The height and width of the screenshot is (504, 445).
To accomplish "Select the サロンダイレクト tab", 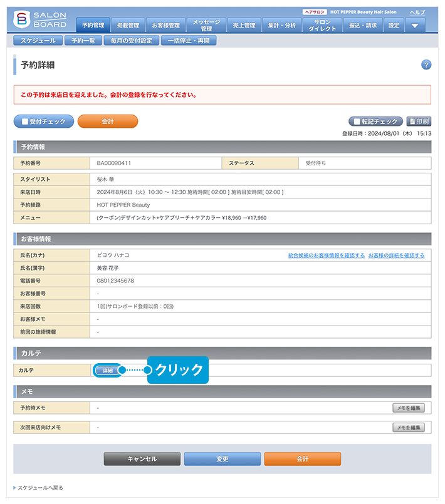I will [322, 25].
